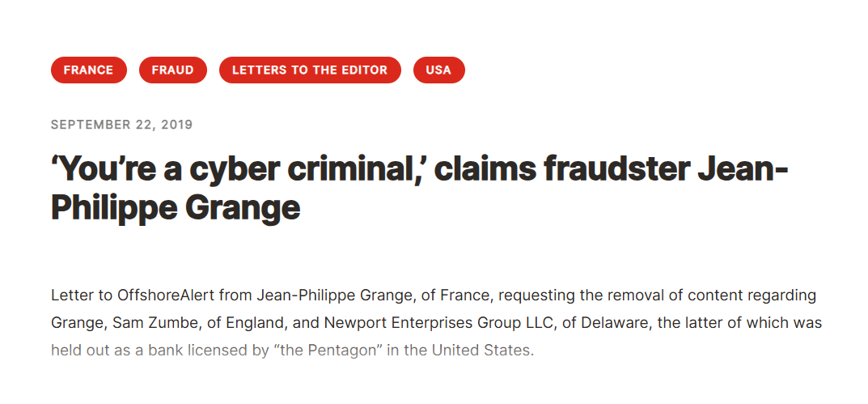Click 'United States' ending the summary
This screenshot has height=404, width=868.
492,351
